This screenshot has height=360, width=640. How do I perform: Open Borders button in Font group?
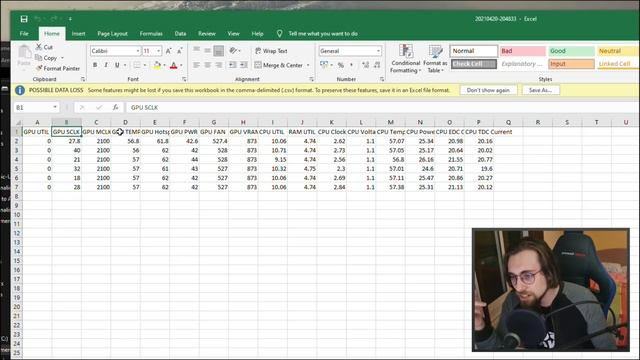coord(136,65)
